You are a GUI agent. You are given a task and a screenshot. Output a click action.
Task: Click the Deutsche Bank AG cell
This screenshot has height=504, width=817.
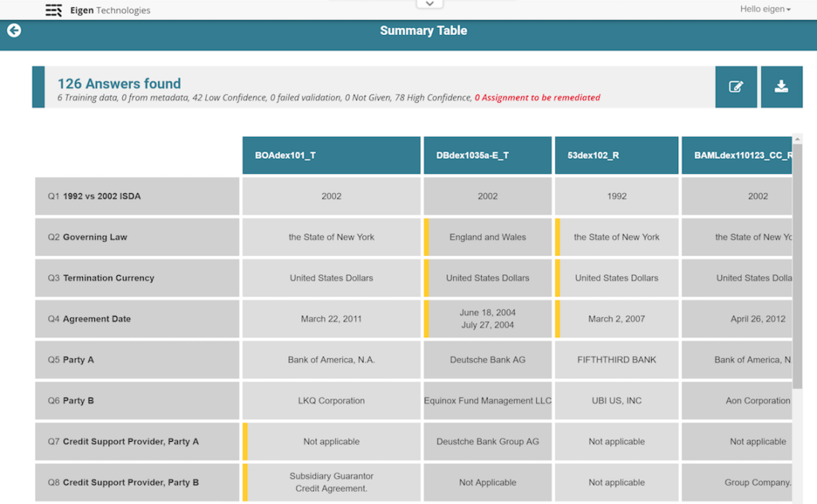coord(487,360)
